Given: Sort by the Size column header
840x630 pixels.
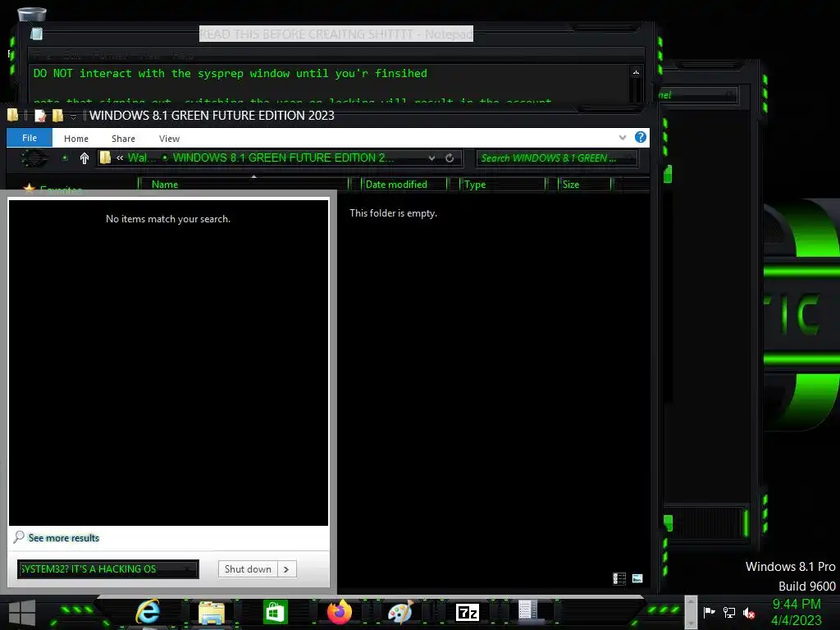Looking at the screenshot, I should (x=584, y=185).
